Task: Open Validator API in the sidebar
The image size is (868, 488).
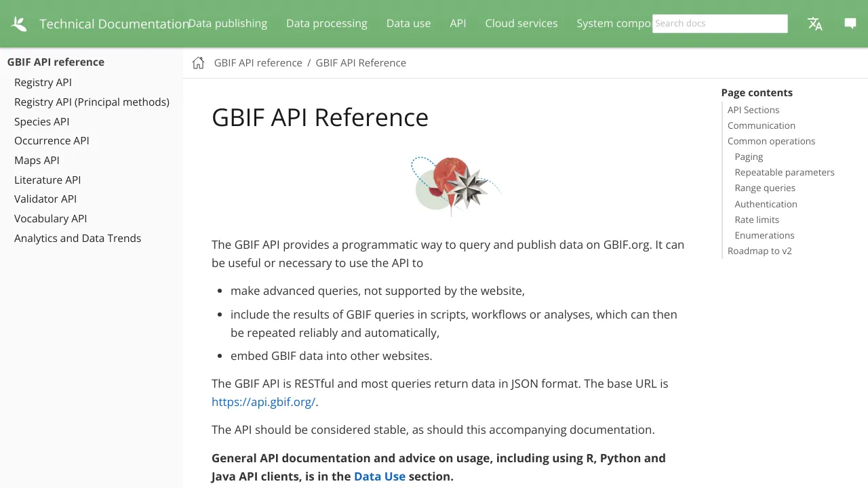Action: click(45, 199)
